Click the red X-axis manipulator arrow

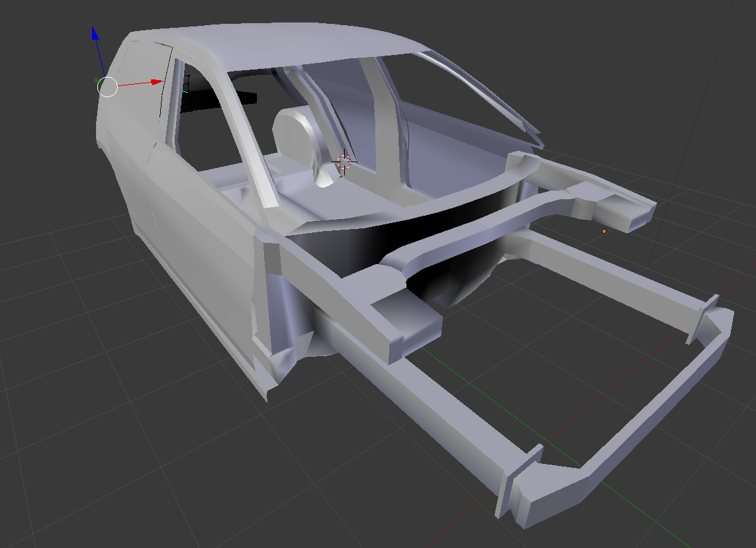click(157, 83)
